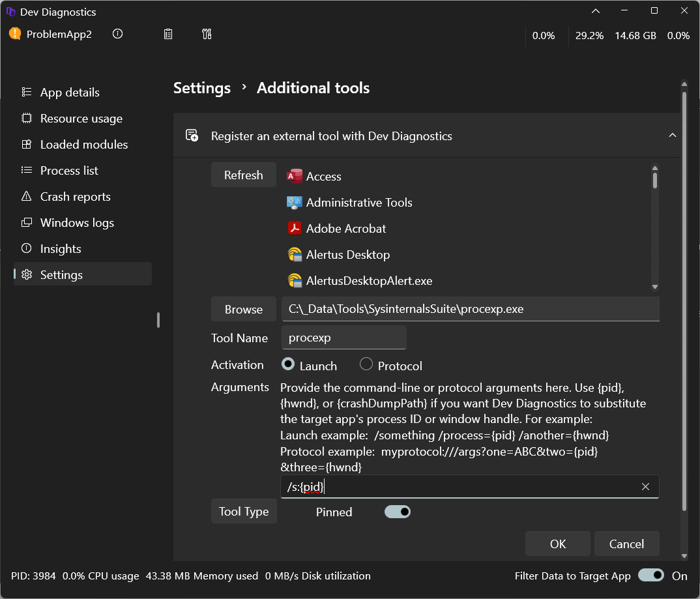The width and height of the screenshot is (700, 599).
Task: Click the app list scrollbar thumb
Action: click(x=655, y=181)
